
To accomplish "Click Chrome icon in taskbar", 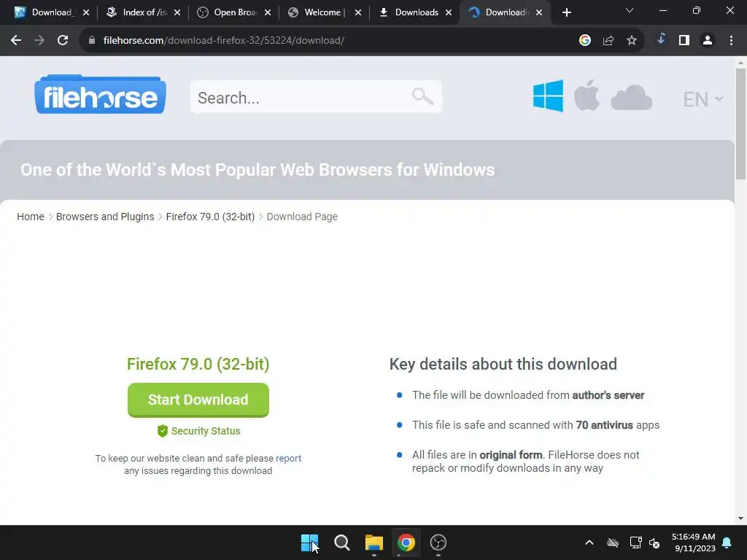I will coord(406,542).
